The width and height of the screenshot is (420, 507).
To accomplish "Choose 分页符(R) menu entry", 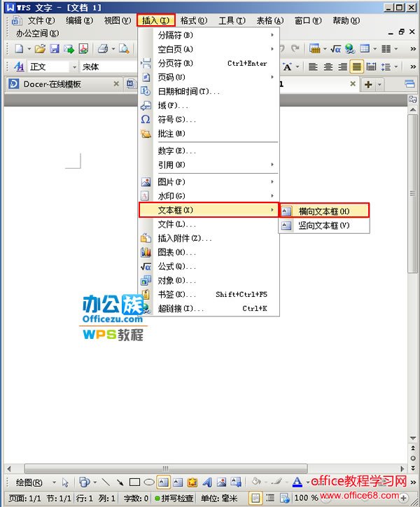I will 209,63.
